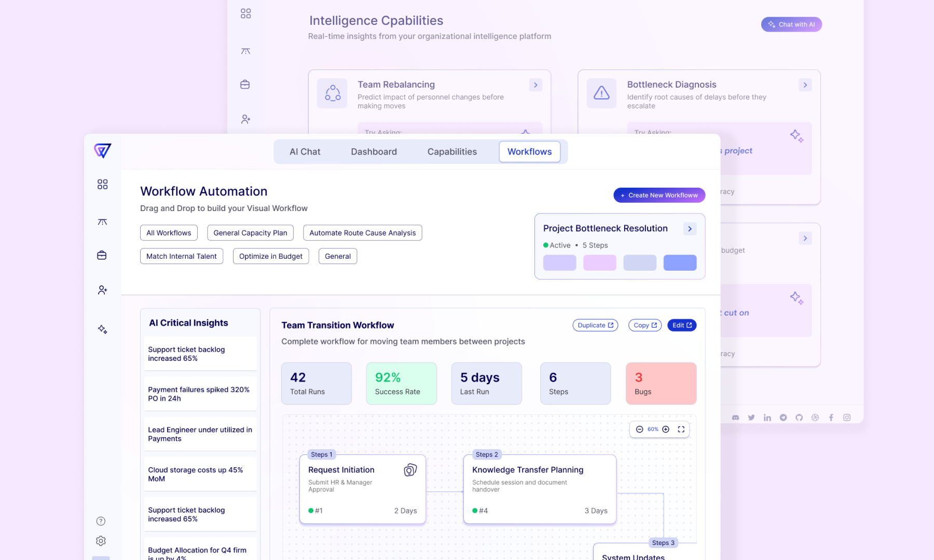Click the 60% zoom level value
This screenshot has height=560, width=934.
(x=653, y=429)
